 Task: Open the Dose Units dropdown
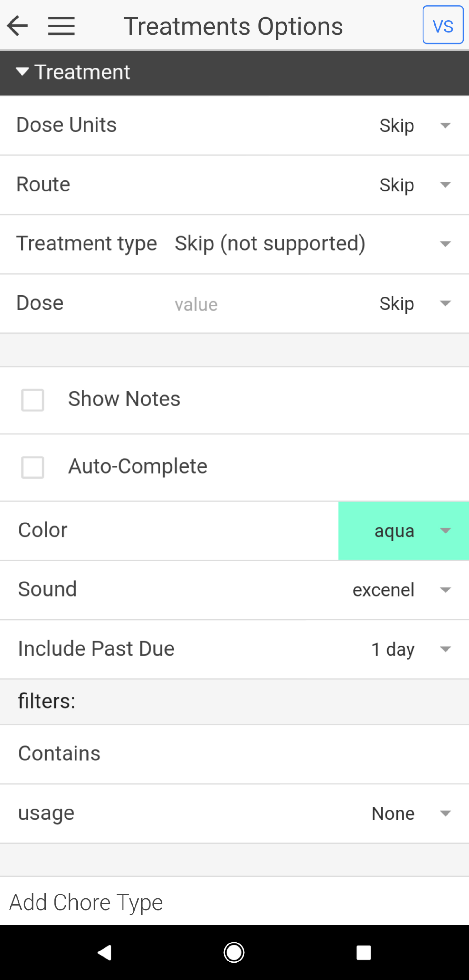[415, 125]
